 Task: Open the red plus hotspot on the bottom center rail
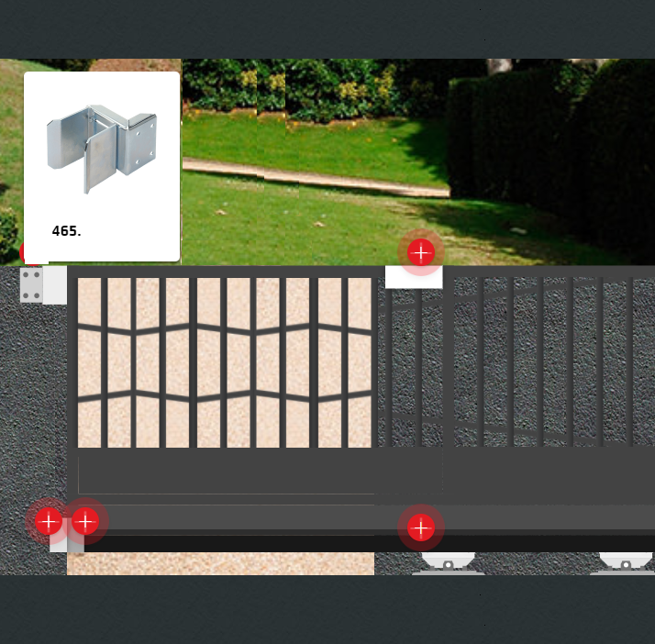tap(420, 527)
